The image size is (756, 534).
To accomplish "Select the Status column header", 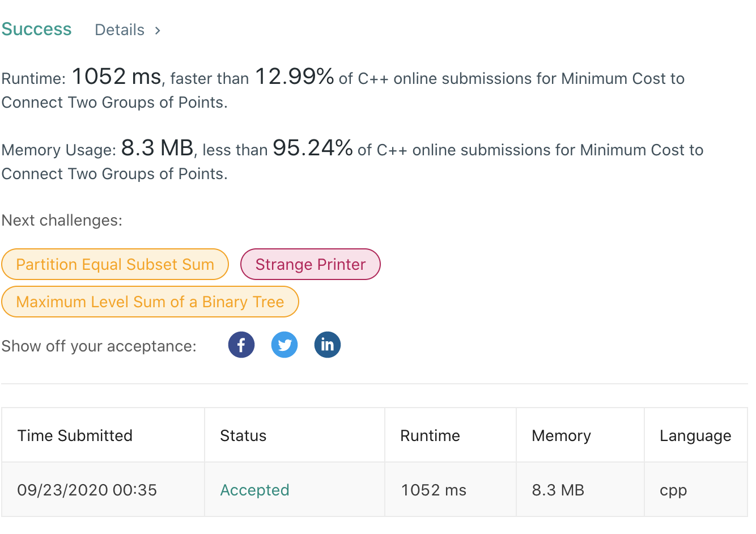I will coord(243,435).
